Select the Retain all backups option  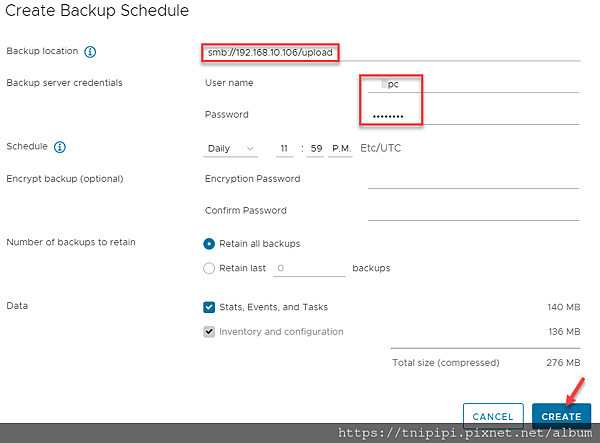pos(209,243)
